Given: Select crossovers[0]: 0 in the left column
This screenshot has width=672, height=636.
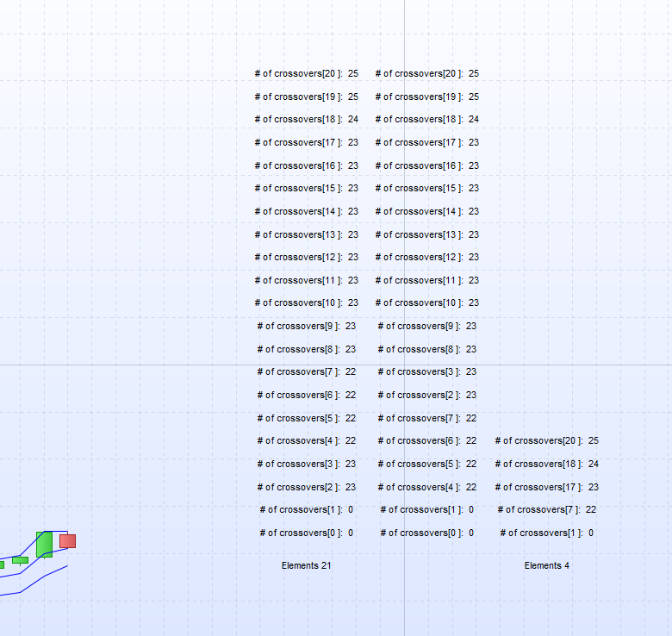Looking at the screenshot, I should click(307, 533).
